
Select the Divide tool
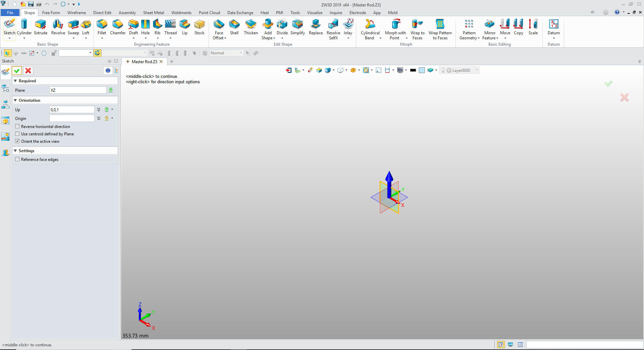coord(282,27)
